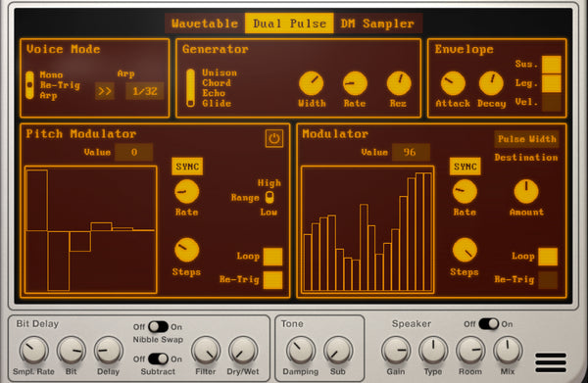Toggle the Modulator Loop box
Viewport: 588px width, 383px height.
(548, 257)
